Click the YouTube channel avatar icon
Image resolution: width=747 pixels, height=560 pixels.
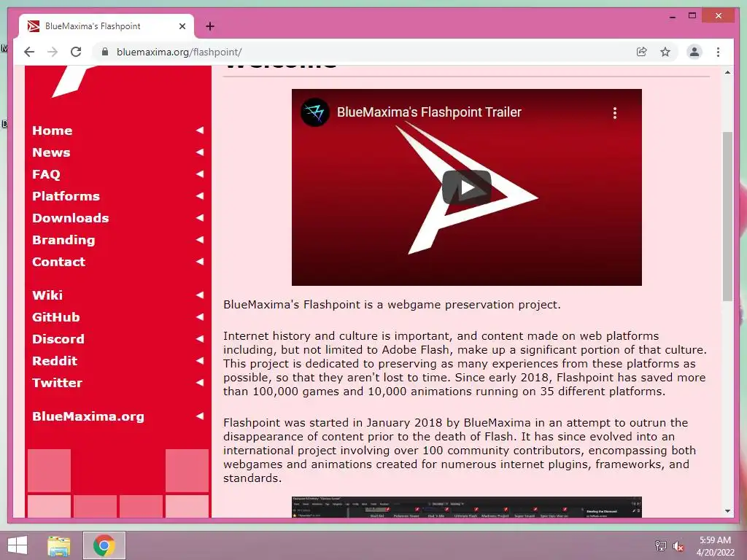pos(315,112)
